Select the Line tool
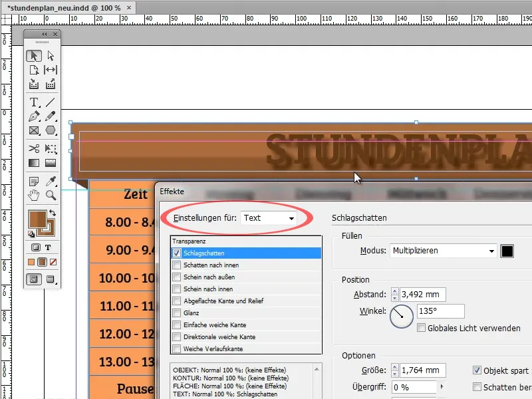The width and height of the screenshot is (532, 399). click(x=51, y=102)
